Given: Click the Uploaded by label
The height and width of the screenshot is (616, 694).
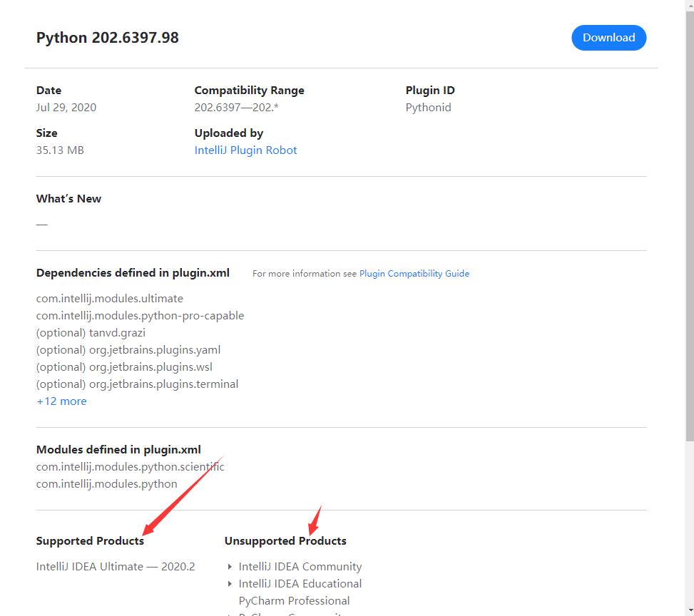Looking at the screenshot, I should coord(229,133).
